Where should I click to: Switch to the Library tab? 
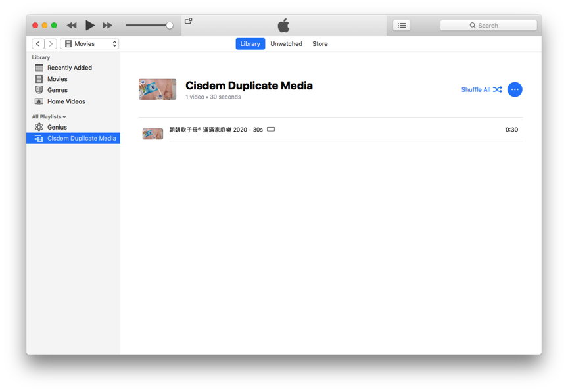point(250,44)
